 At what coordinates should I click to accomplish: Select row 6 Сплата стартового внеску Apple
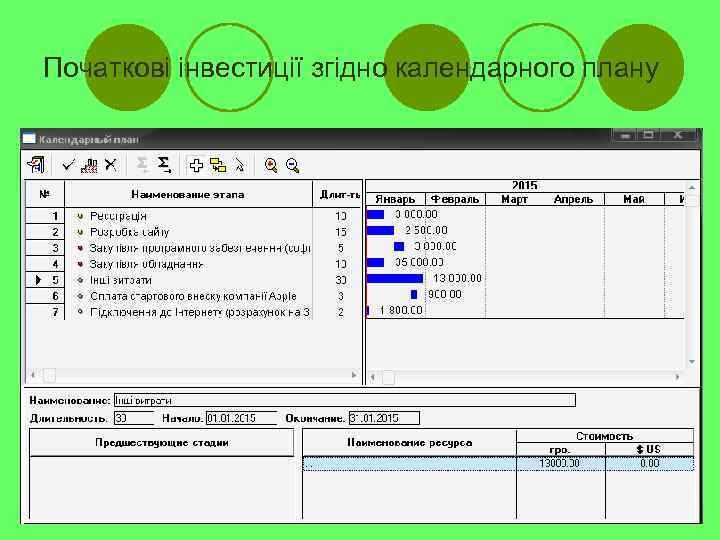pyautogui.click(x=193, y=296)
